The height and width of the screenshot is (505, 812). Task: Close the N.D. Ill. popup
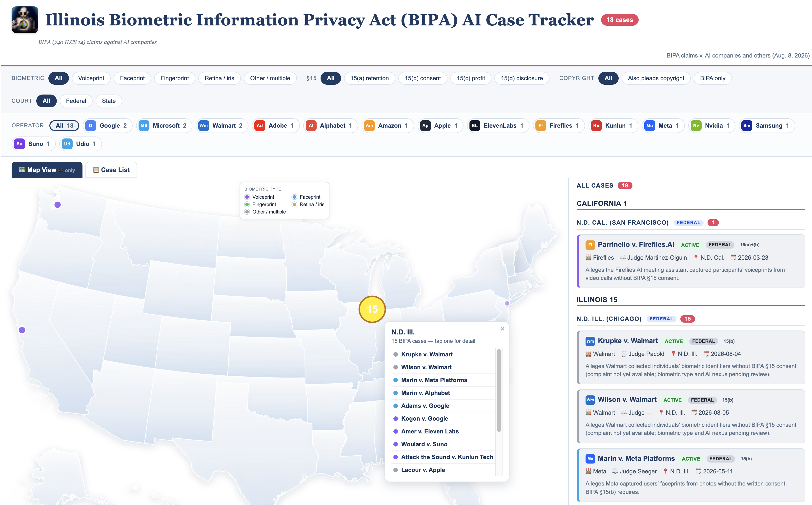tap(502, 329)
